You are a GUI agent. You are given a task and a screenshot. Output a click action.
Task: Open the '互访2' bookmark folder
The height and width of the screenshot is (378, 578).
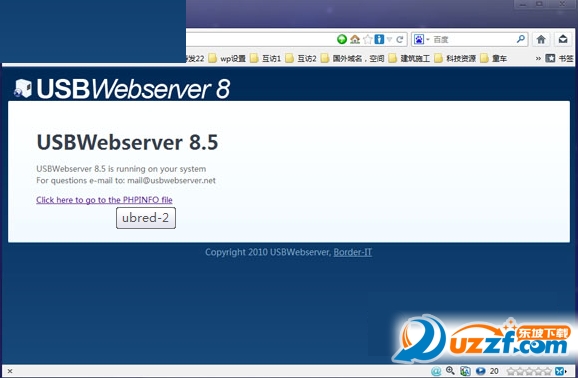click(x=301, y=58)
